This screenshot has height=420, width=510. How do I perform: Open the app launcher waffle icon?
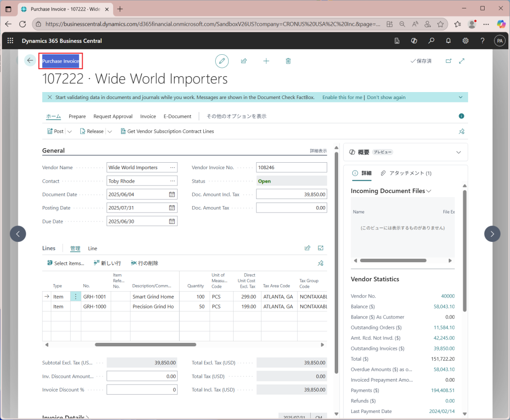[10, 41]
